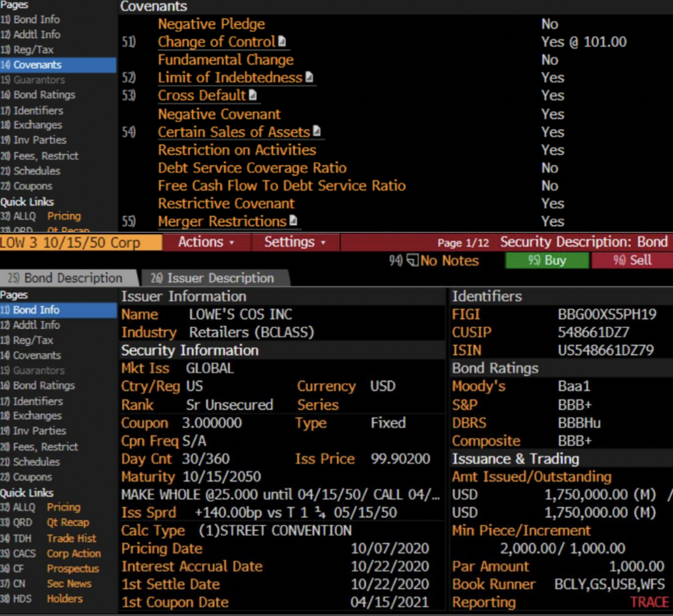673x616 pixels.
Task: Open the Cross Default covenant link
Action: (202, 95)
